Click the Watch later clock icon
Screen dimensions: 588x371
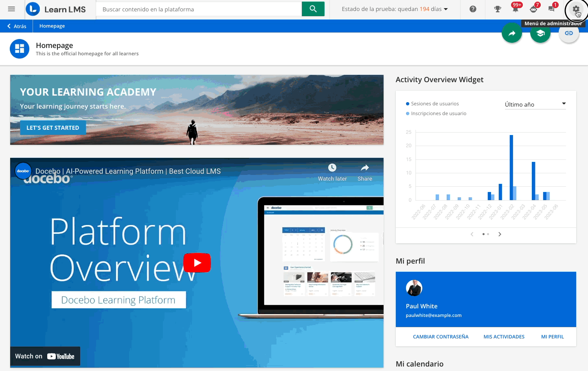pos(332,168)
